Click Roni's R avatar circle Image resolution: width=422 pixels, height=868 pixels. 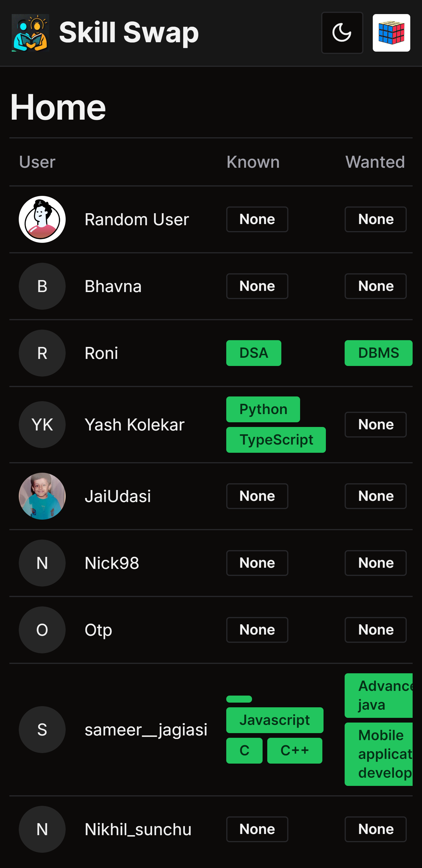pyautogui.click(x=42, y=353)
